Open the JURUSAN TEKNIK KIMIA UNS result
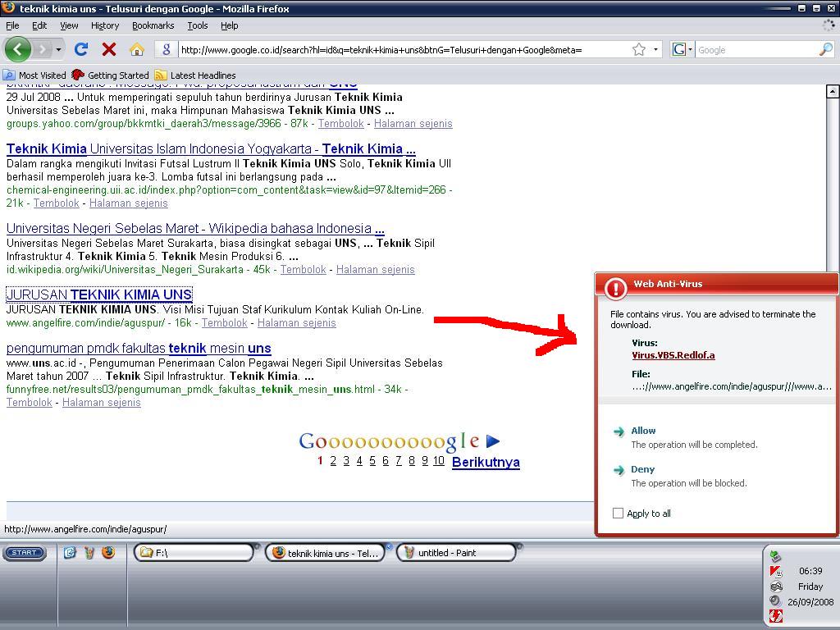 pyautogui.click(x=99, y=294)
